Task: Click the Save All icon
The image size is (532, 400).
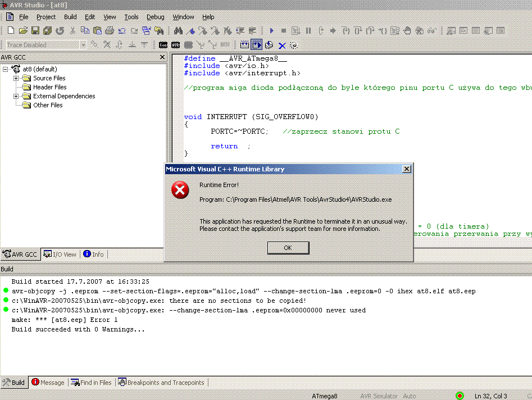Action: point(48,30)
